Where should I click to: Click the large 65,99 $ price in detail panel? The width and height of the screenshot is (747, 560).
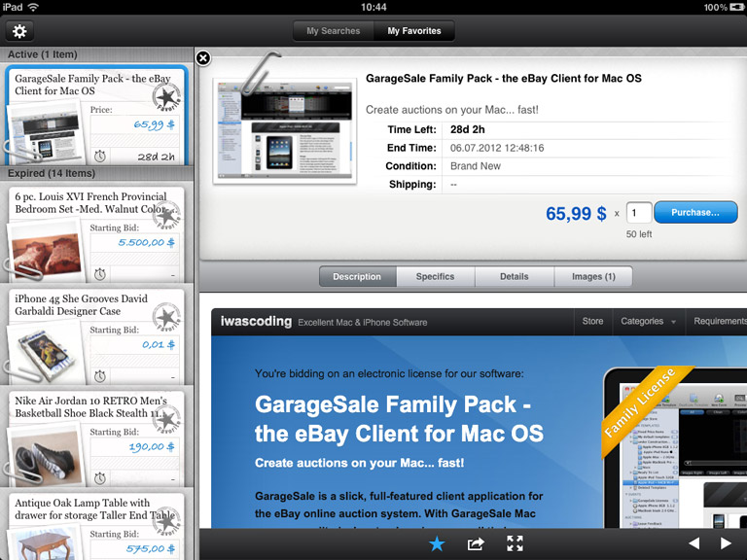pos(576,213)
